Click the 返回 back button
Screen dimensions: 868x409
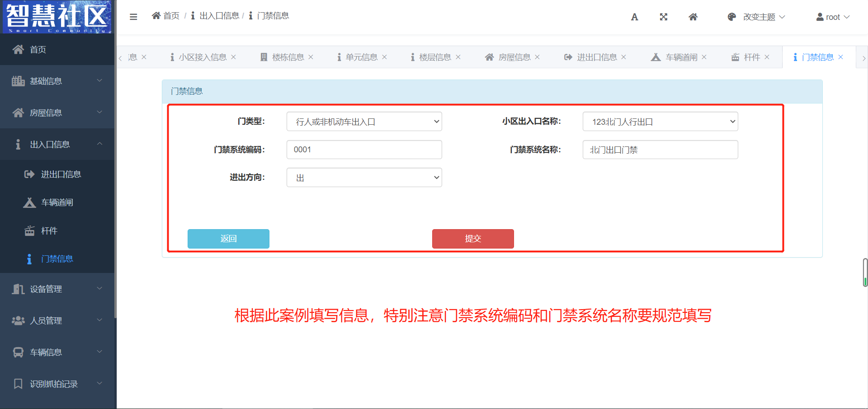[228, 239]
